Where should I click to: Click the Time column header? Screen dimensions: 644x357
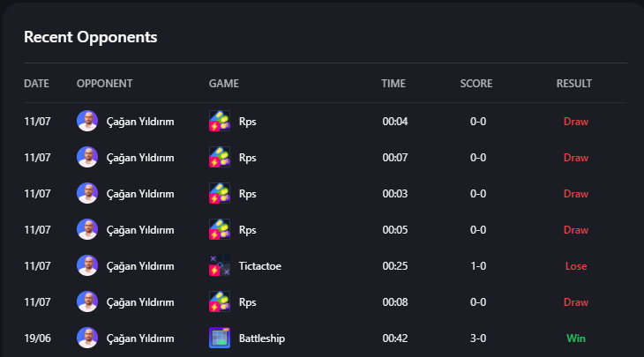point(393,84)
